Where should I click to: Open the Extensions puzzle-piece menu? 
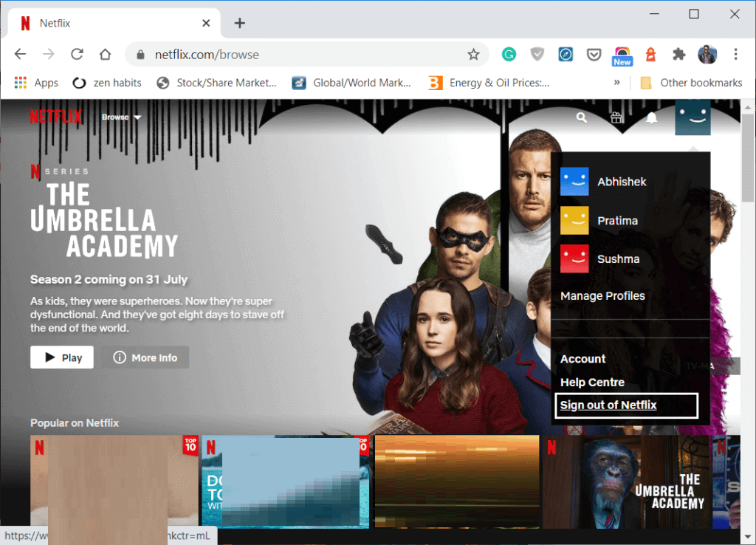pos(679,54)
